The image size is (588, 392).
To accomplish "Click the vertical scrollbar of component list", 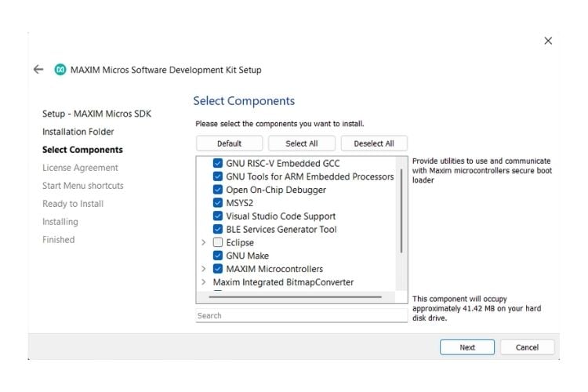I will pos(401,211).
